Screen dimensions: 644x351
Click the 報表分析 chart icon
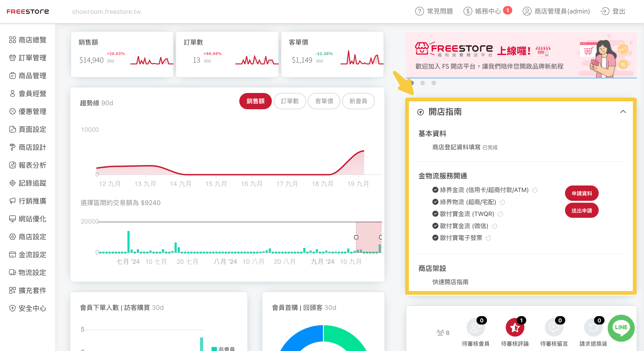(x=12, y=165)
